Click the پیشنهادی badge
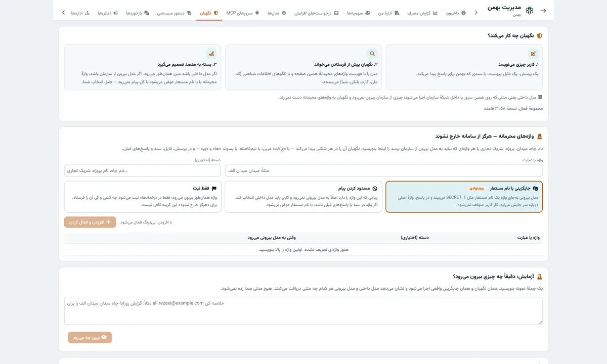Viewport: 607px width, 364px height. click(x=477, y=188)
